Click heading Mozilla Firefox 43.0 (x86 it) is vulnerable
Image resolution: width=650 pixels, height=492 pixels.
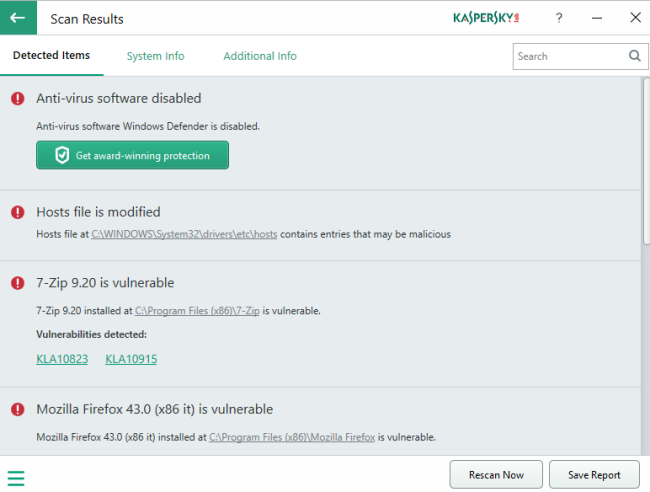[x=155, y=410]
